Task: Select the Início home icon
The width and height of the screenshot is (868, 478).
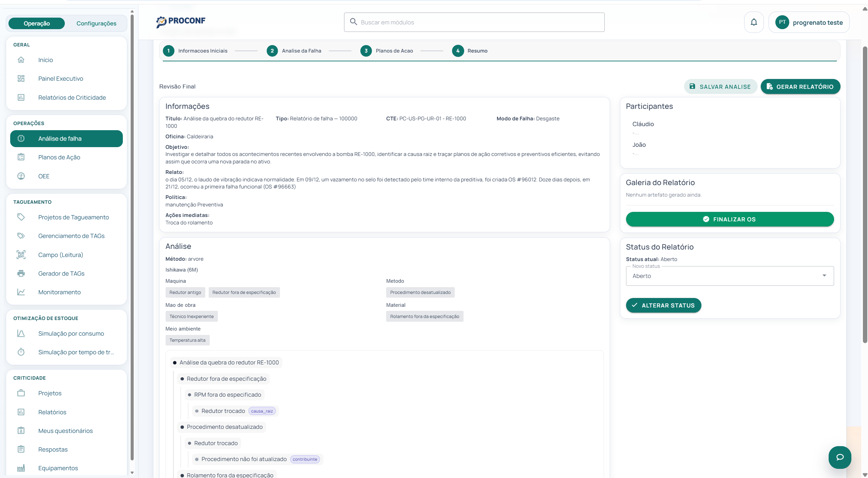Action: click(21, 60)
